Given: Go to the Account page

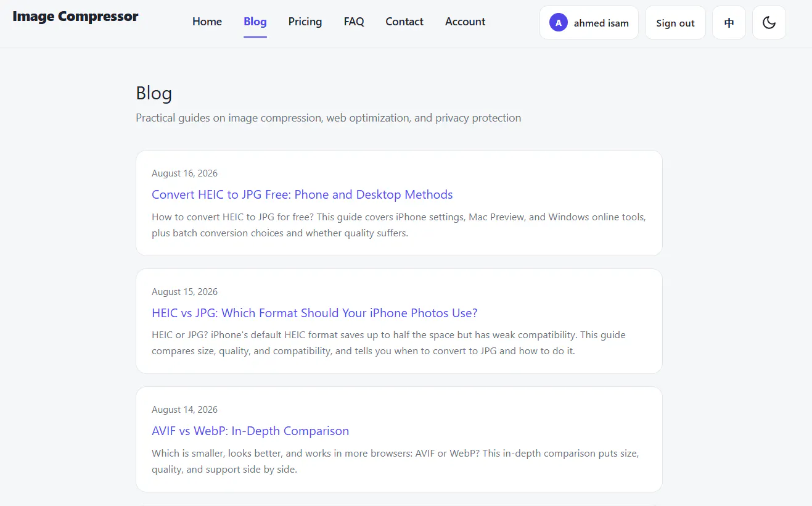Looking at the screenshot, I should pyautogui.click(x=465, y=22).
